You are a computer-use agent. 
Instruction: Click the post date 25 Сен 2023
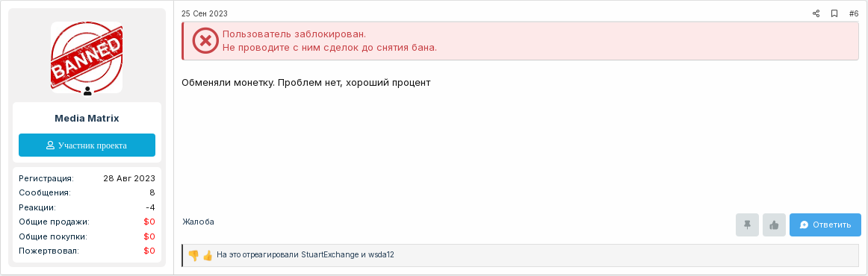[204, 13]
